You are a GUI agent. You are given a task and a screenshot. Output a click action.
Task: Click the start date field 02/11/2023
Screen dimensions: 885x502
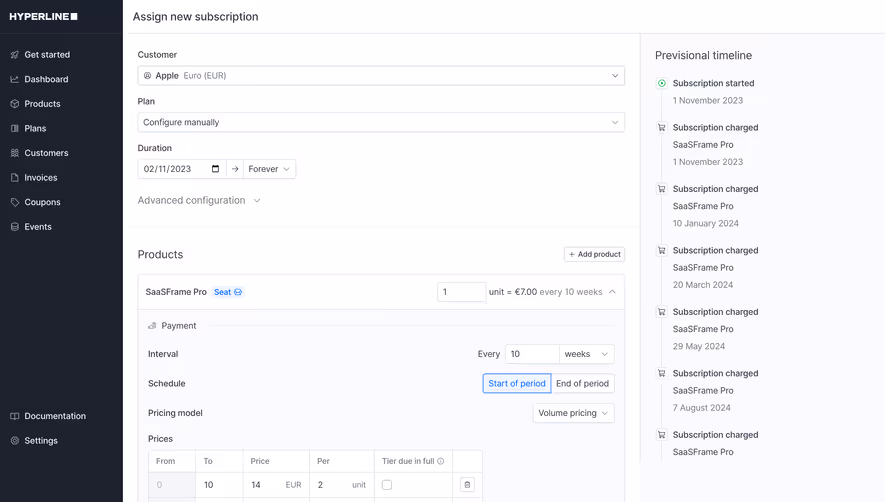182,169
